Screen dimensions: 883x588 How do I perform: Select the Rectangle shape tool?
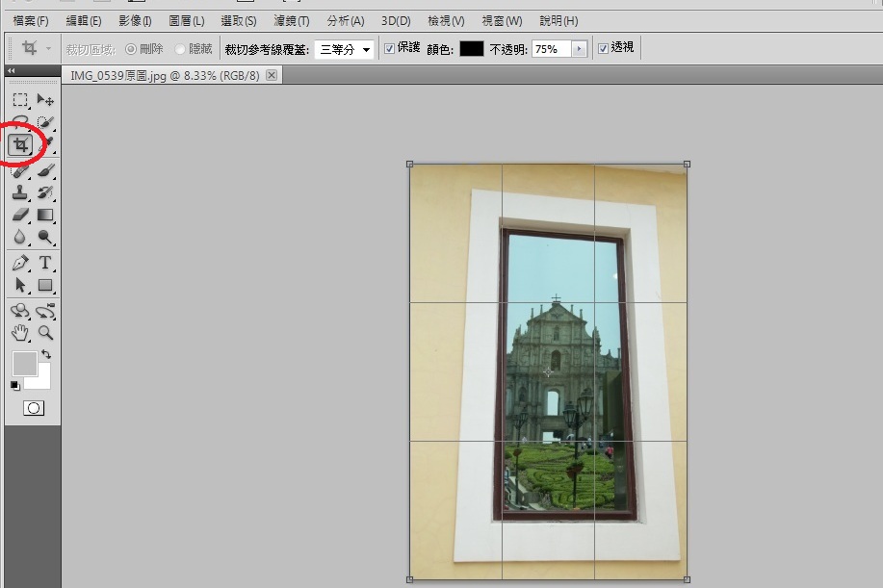(45, 285)
